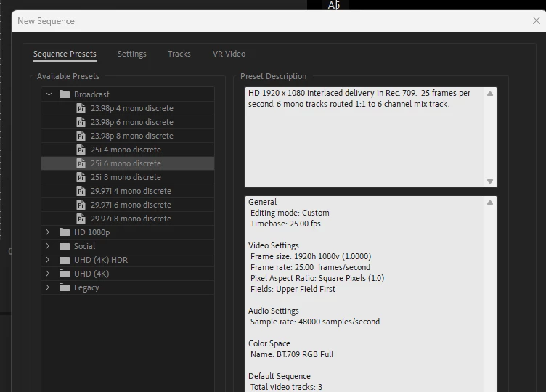Click the 25i 4 mono discrete preset icon

[81, 150]
